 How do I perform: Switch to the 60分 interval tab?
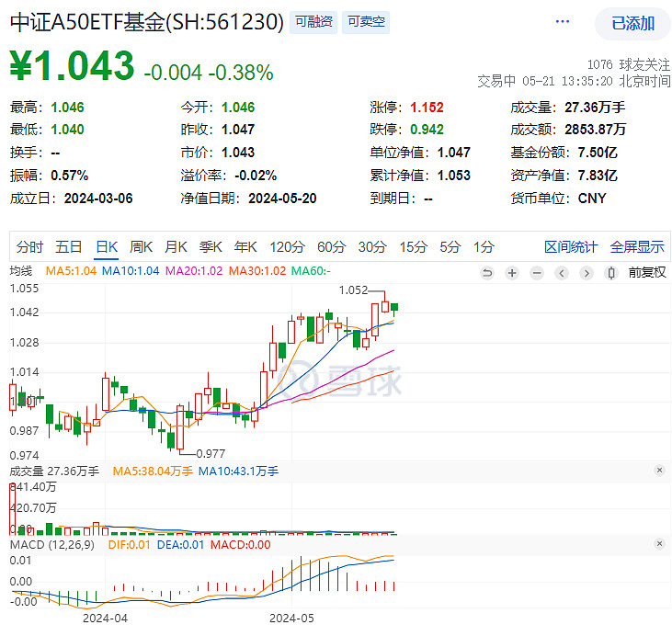click(x=331, y=247)
